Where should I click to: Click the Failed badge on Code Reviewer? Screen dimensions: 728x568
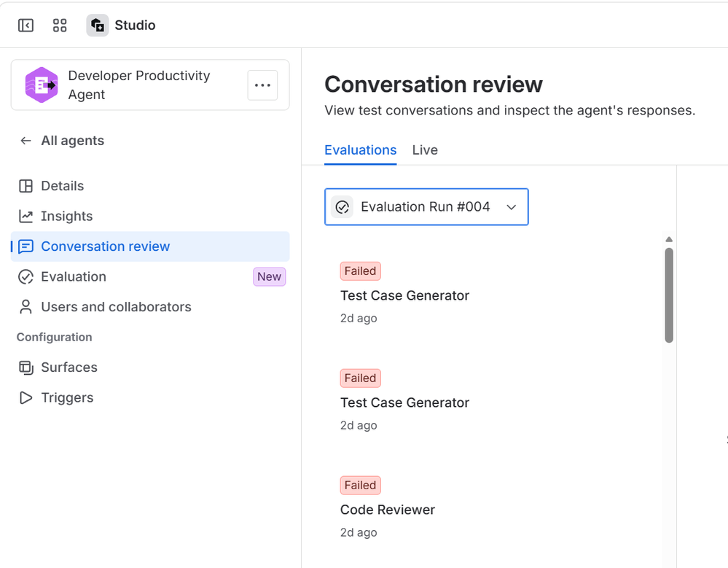pyautogui.click(x=360, y=486)
